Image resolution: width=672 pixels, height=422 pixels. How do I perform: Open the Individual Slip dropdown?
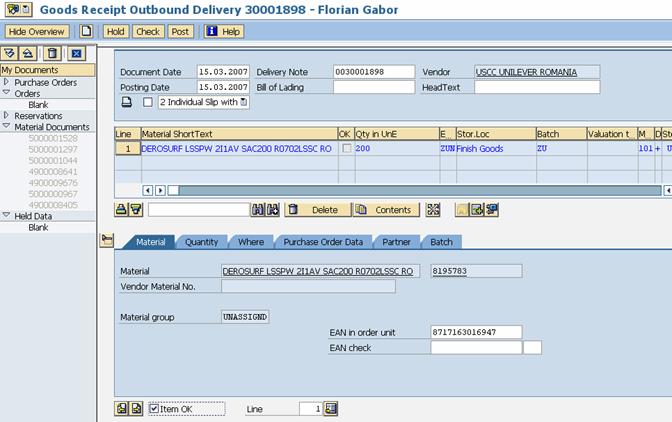[x=243, y=102]
